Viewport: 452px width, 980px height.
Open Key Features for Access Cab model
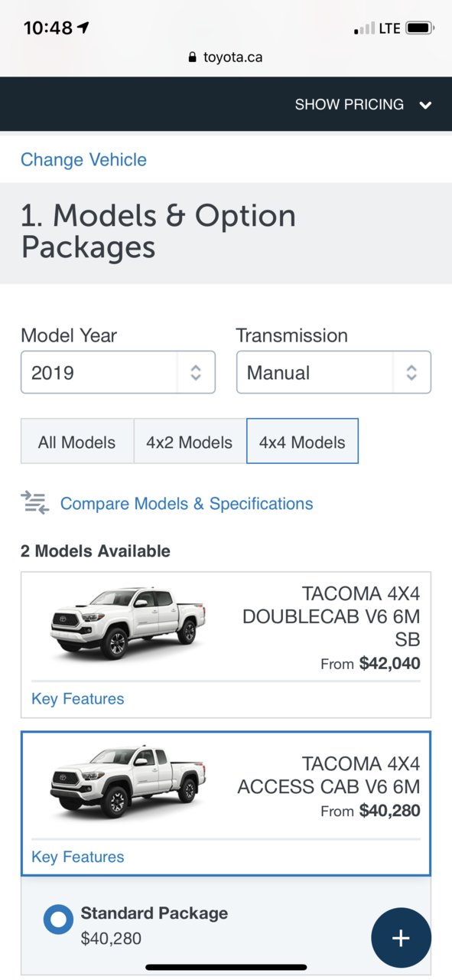click(77, 857)
